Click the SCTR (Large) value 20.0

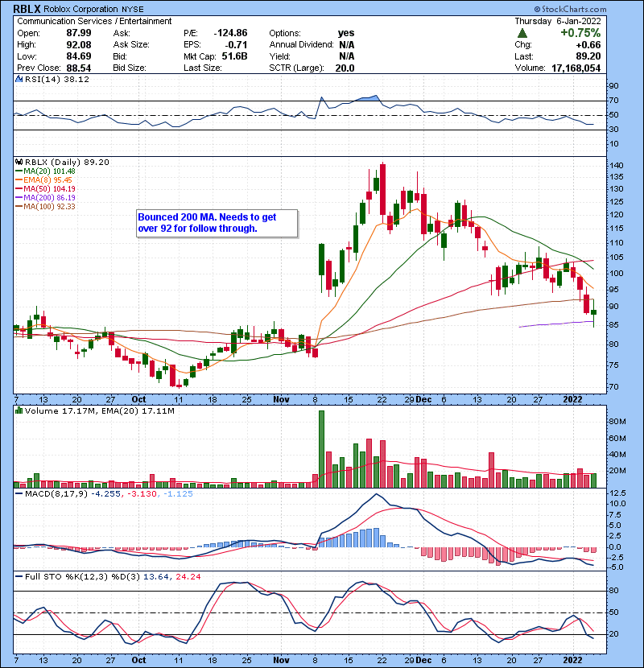(345, 68)
